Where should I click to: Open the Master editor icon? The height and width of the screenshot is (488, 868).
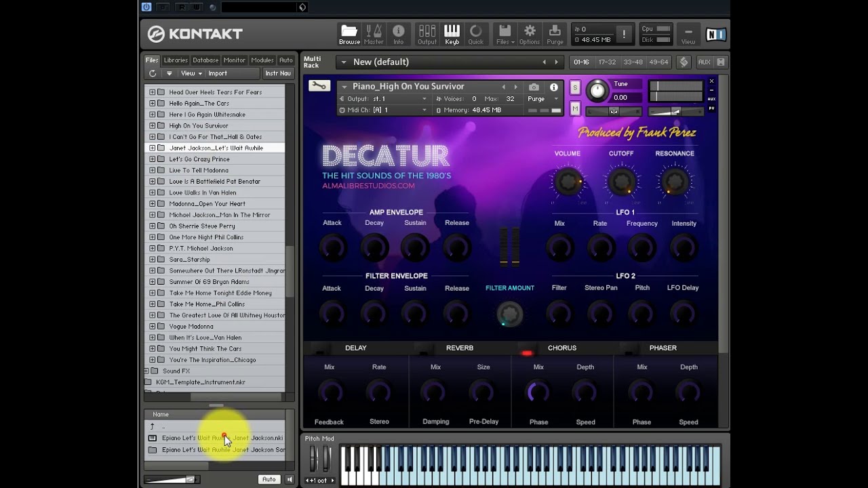374,34
